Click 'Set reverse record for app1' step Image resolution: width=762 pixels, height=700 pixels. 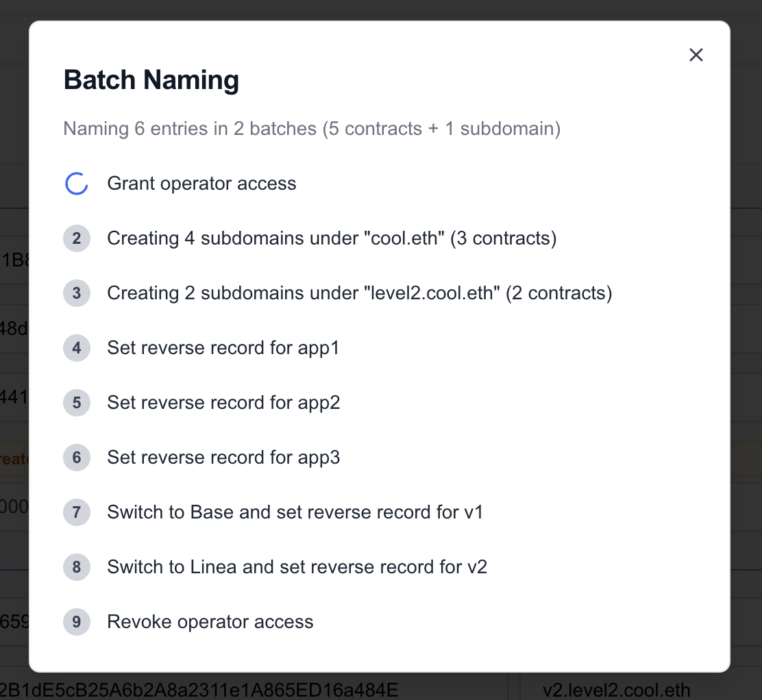pos(223,348)
